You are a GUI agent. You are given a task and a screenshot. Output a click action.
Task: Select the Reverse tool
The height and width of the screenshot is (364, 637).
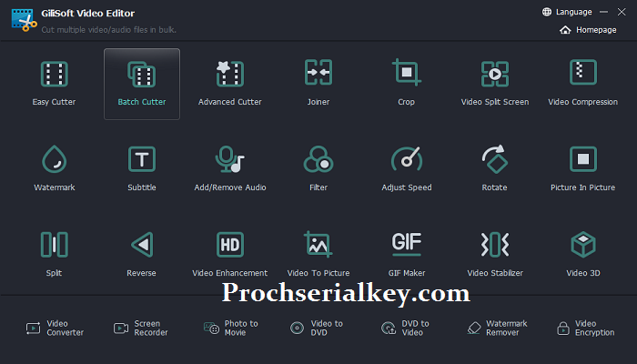[142, 255]
